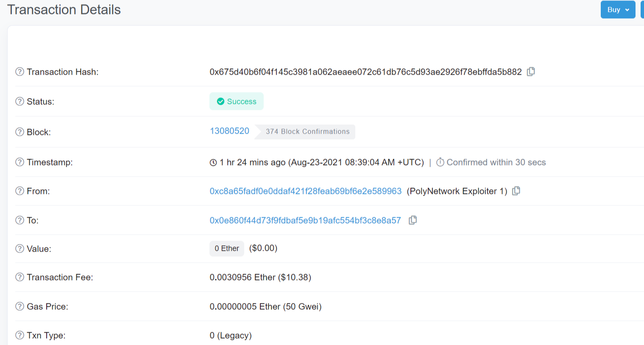
Task: Click green checkmark icon in Success badge
Action: [x=220, y=101]
